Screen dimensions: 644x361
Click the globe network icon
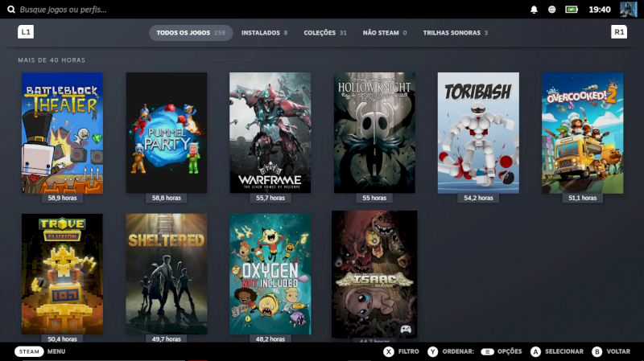click(x=551, y=10)
